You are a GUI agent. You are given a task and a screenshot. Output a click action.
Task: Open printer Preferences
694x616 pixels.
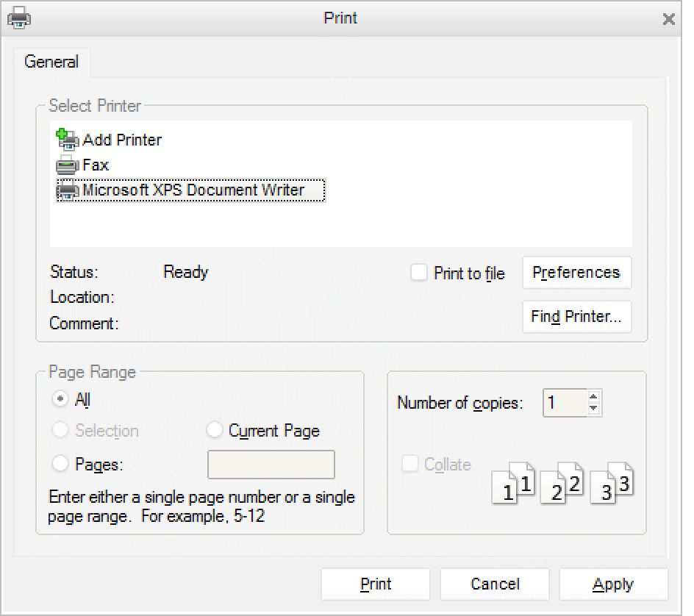[x=576, y=273]
